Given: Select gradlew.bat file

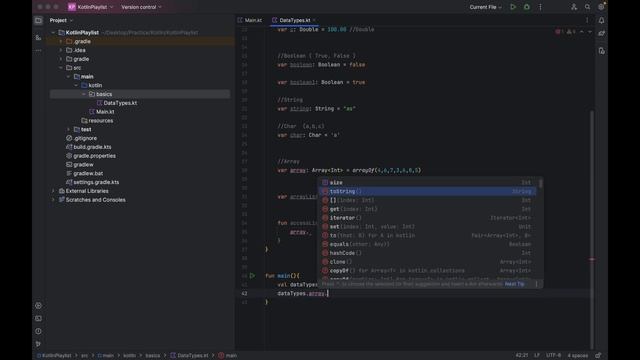Looking at the screenshot, I should 88,173.
